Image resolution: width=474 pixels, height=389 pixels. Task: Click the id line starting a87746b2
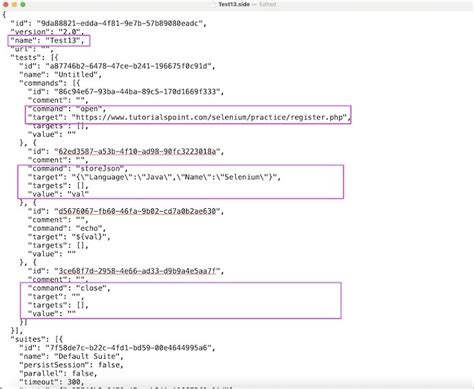coord(117,66)
